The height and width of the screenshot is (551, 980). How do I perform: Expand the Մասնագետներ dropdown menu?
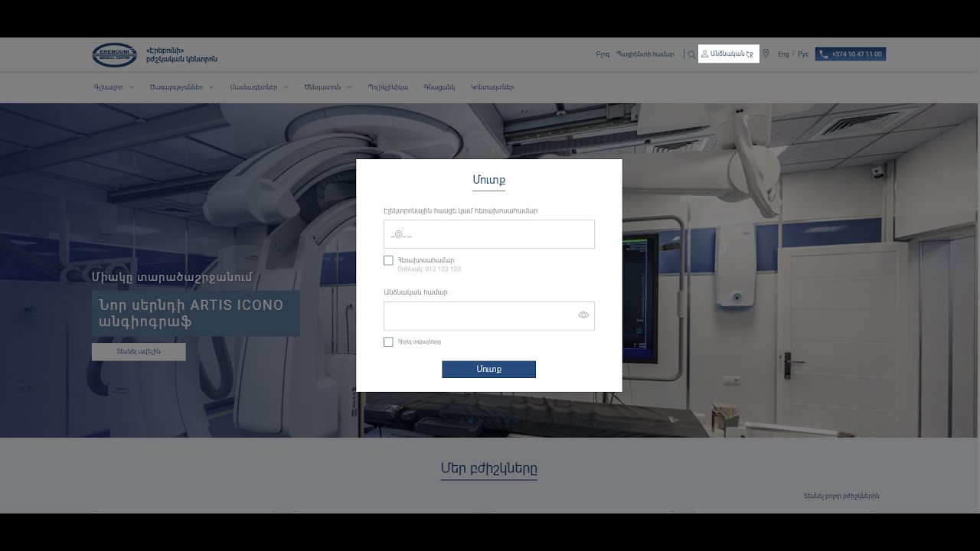click(x=259, y=87)
